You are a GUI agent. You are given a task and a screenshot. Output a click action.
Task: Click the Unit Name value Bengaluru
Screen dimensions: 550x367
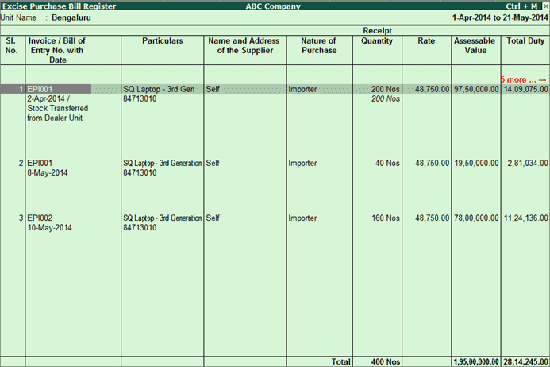71,18
